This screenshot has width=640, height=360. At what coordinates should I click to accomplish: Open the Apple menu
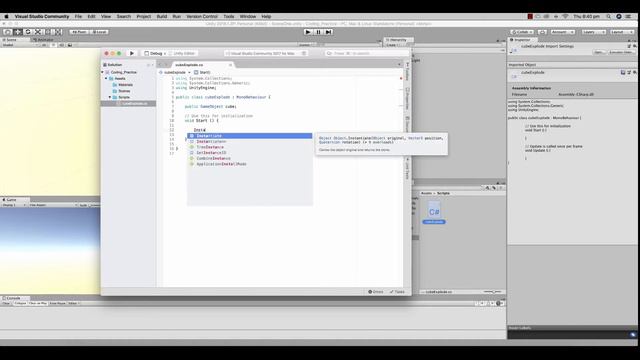pyautogui.click(x=6, y=16)
